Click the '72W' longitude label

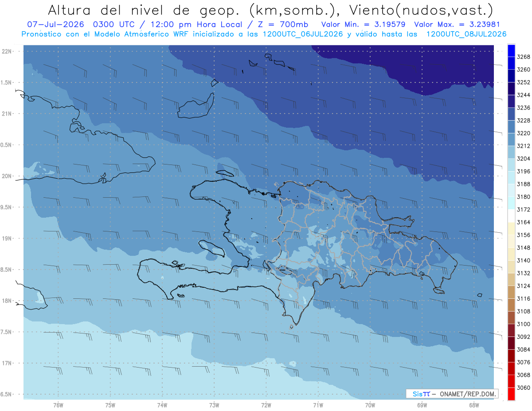point(266,405)
